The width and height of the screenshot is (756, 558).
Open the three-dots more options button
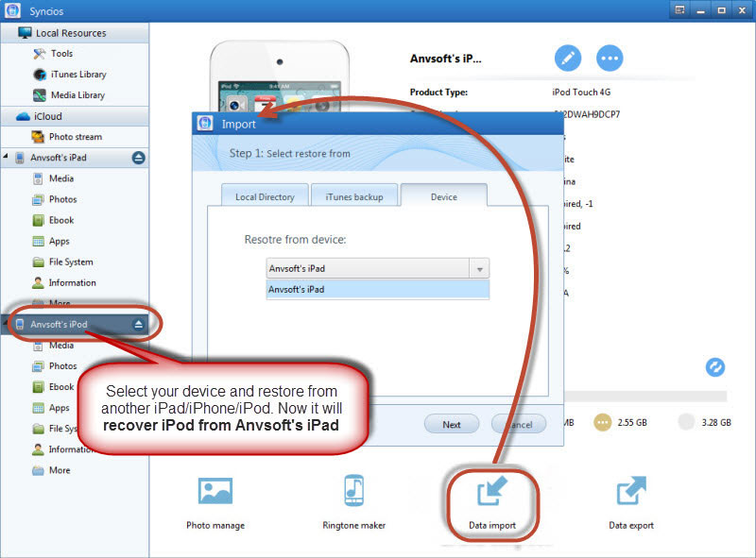[x=610, y=59]
